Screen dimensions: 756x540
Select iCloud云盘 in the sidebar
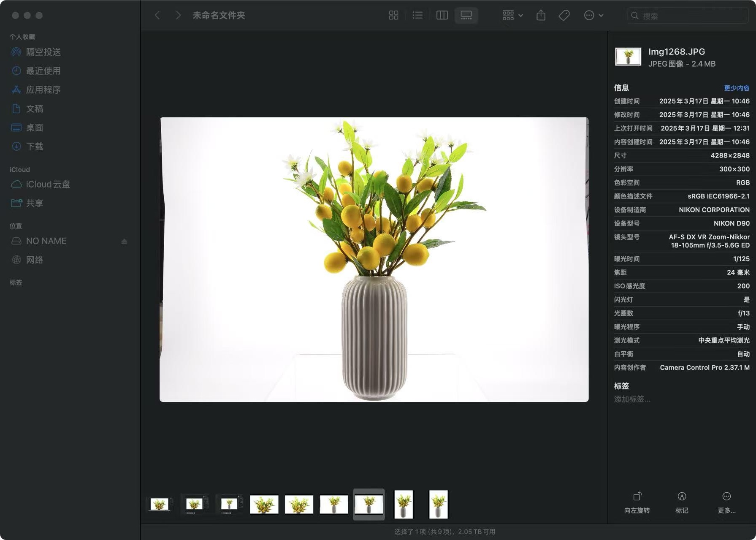coord(48,185)
